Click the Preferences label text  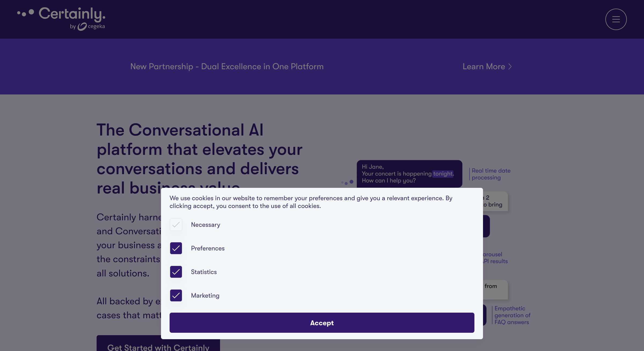tap(208, 248)
